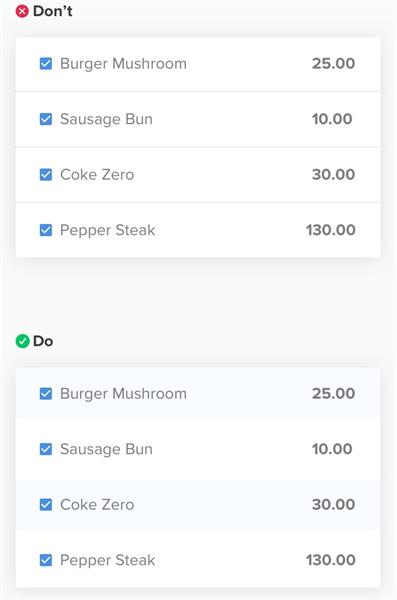The height and width of the screenshot is (600, 397).
Task: Uncheck Sausage Bun in the Don't list
Action: (46, 119)
